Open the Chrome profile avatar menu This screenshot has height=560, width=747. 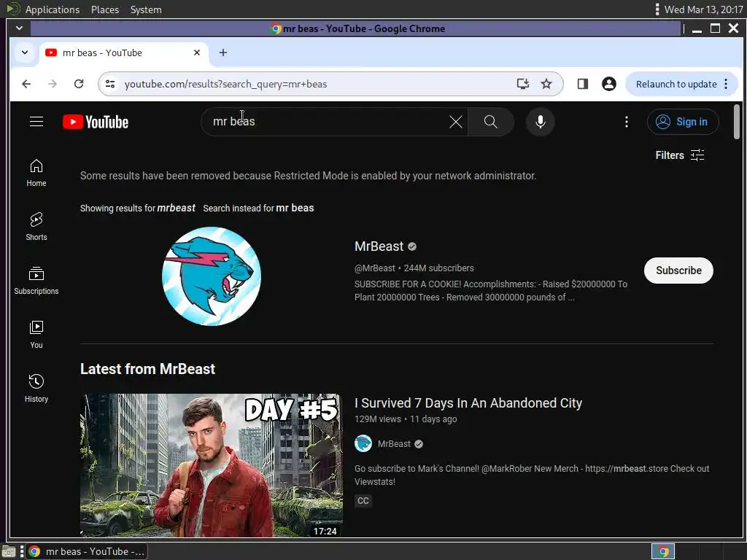point(609,84)
